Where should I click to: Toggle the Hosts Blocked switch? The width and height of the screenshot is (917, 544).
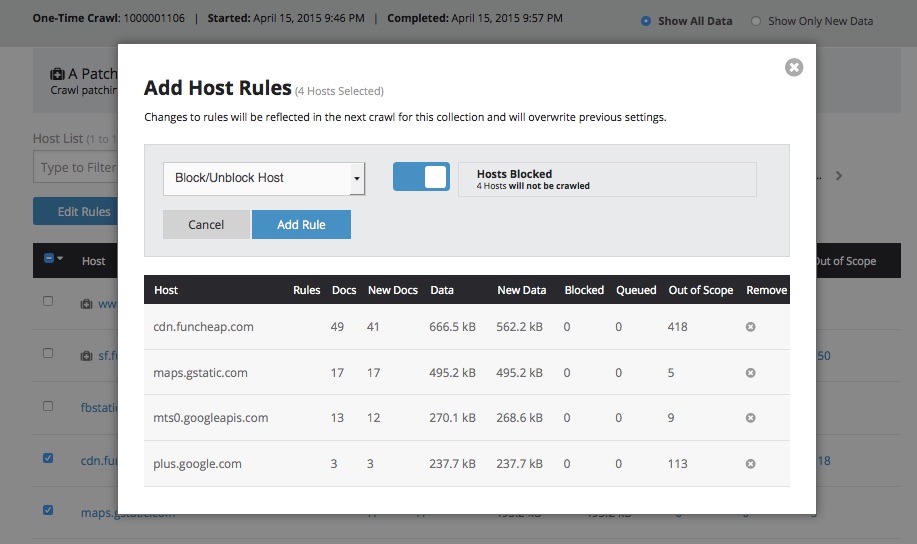tap(421, 177)
